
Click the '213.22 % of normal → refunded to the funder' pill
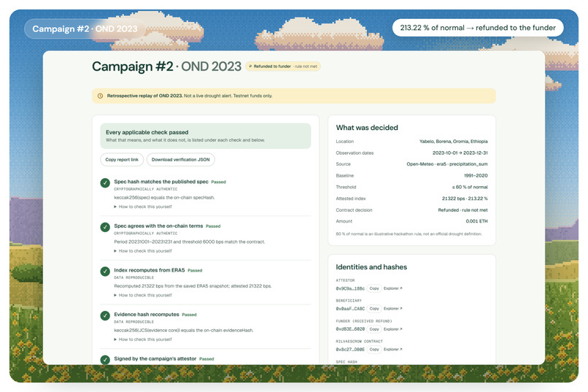coord(478,28)
